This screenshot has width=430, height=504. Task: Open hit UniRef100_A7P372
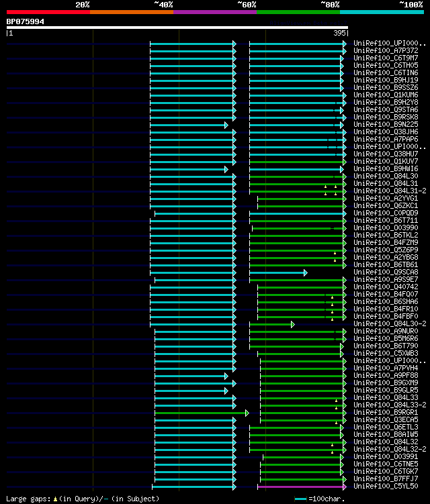[x=386, y=51]
